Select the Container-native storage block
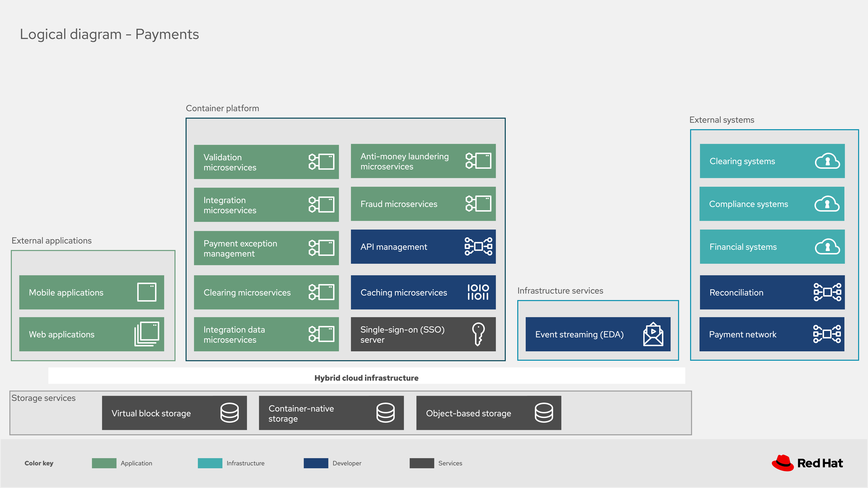868x488 pixels. pyautogui.click(x=331, y=413)
